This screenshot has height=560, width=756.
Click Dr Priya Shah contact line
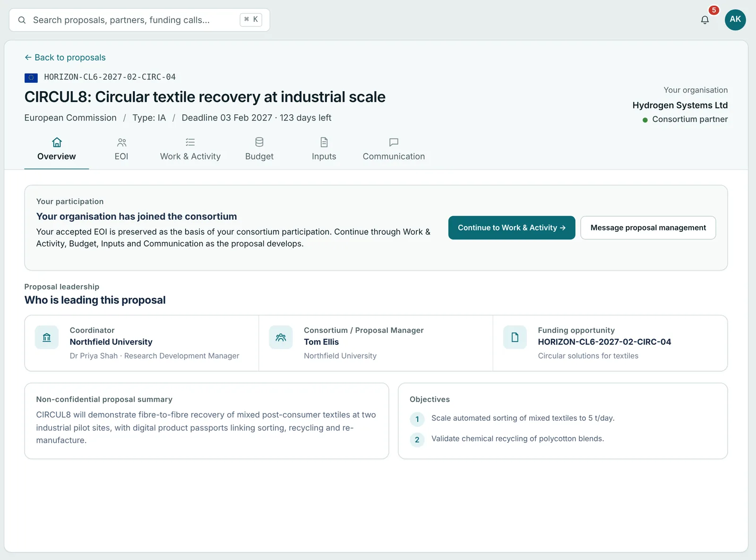click(155, 356)
